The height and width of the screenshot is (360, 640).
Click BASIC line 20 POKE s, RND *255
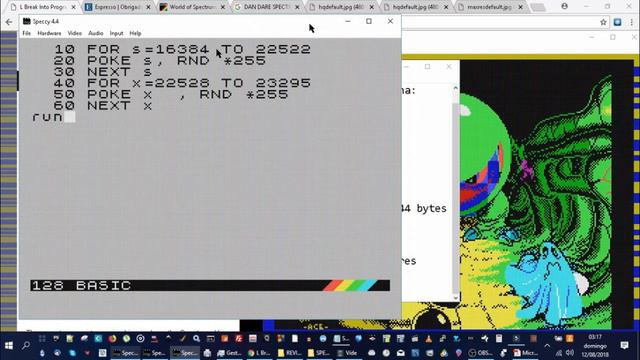160,61
